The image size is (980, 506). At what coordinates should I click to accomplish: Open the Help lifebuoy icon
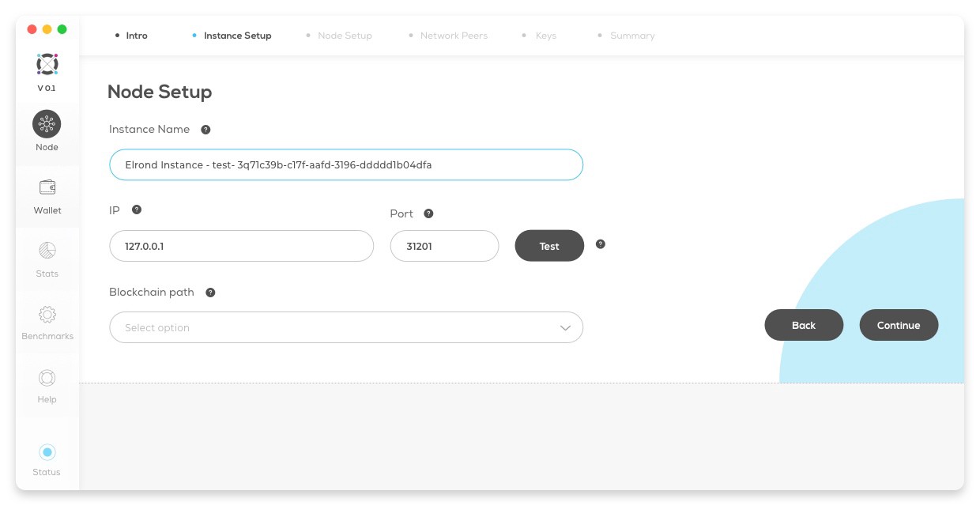47,378
